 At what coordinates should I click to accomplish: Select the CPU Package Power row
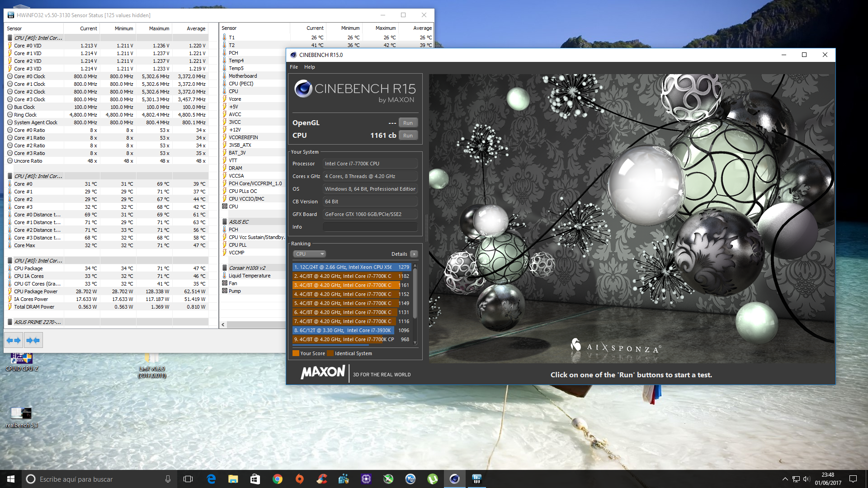coord(107,291)
